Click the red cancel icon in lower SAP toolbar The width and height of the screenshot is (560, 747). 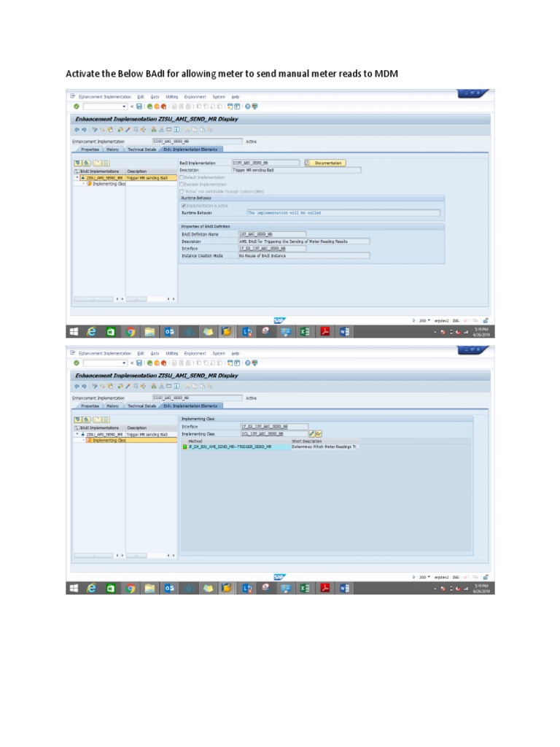coord(164,363)
